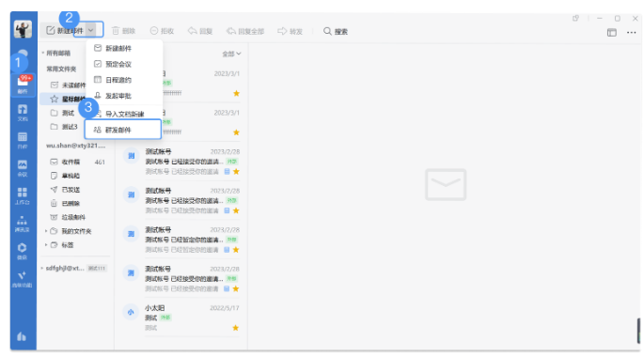Open the 未读邮件 unread mail folder
The height and width of the screenshot is (357, 644).
[x=69, y=85]
